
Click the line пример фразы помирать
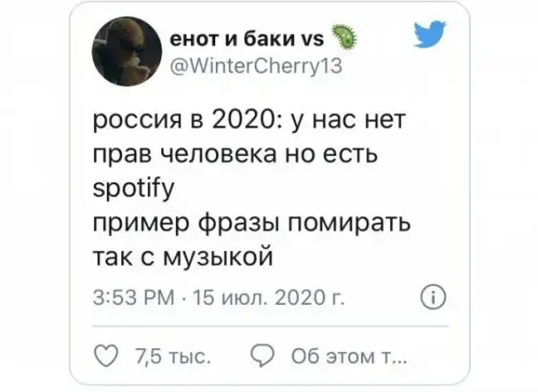click(252, 223)
